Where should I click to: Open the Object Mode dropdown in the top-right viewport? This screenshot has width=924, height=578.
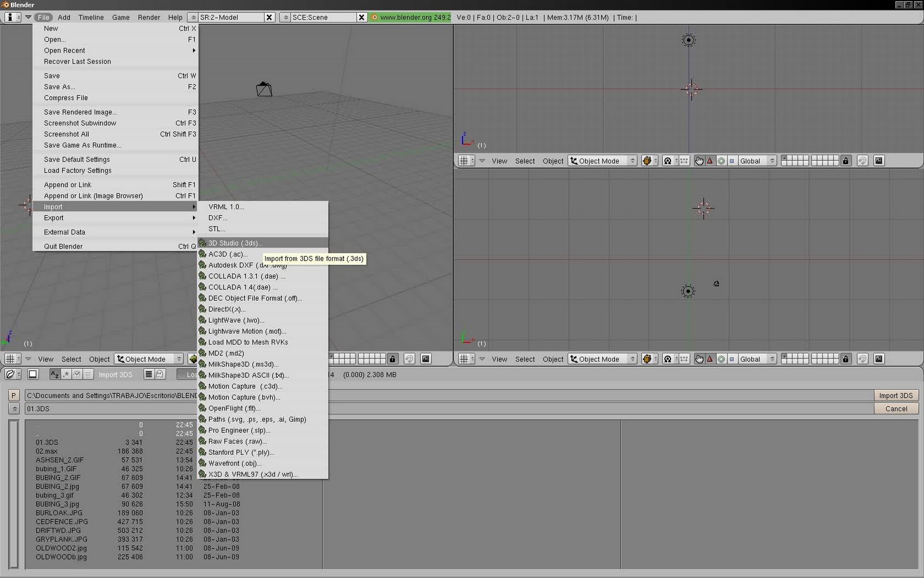[602, 161]
